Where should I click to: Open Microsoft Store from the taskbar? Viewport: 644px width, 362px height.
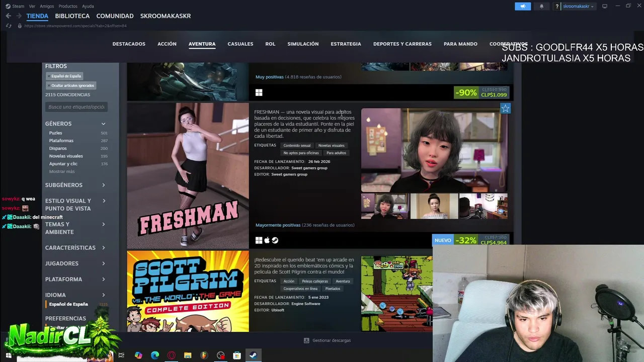pyautogui.click(x=237, y=355)
